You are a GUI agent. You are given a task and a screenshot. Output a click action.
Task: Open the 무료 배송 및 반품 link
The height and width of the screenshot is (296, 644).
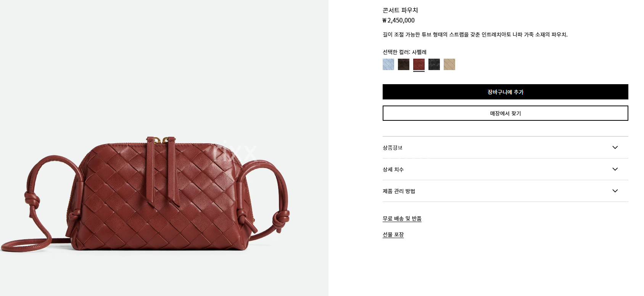(402, 218)
